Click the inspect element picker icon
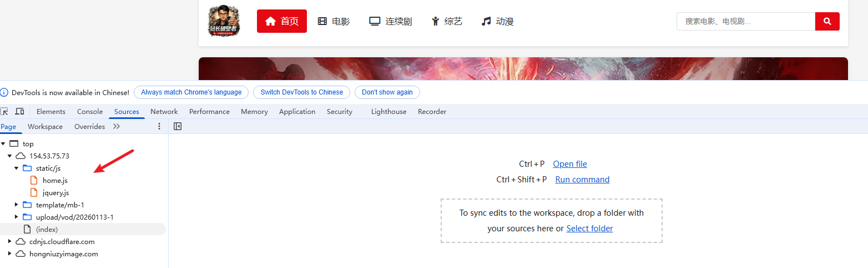868x268 pixels. 4,111
